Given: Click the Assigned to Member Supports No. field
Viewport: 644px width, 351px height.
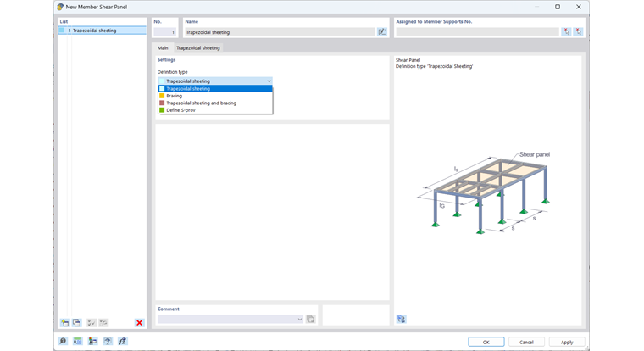Looking at the screenshot, I should click(477, 31).
